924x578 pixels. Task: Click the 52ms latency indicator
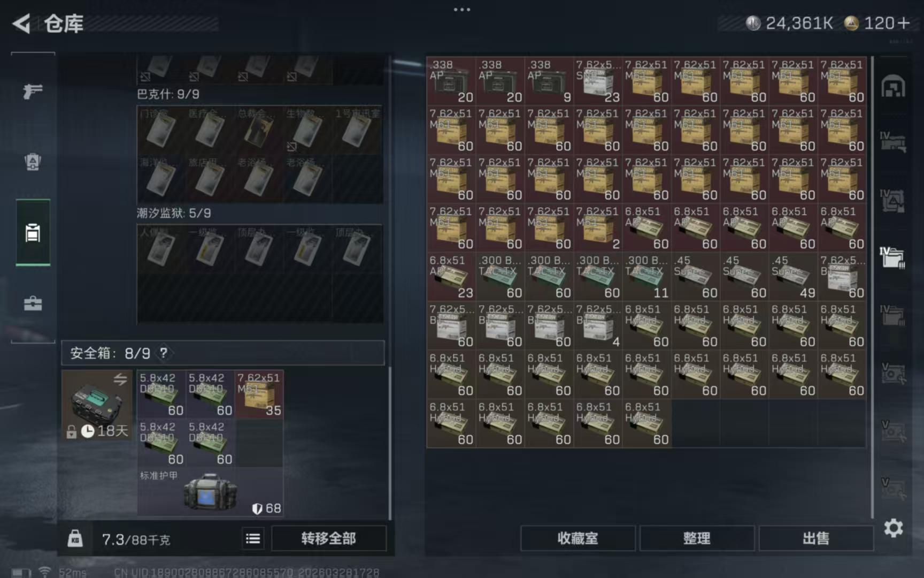72,573
